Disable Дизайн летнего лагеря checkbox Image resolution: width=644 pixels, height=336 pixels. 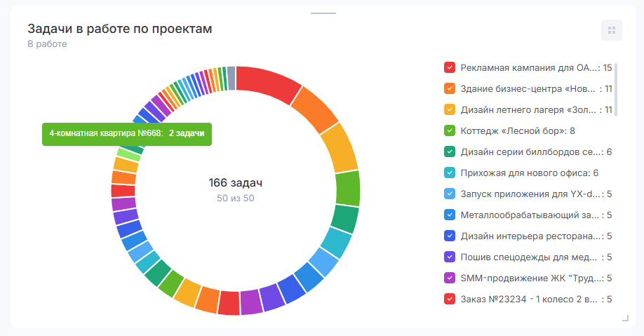pos(450,110)
